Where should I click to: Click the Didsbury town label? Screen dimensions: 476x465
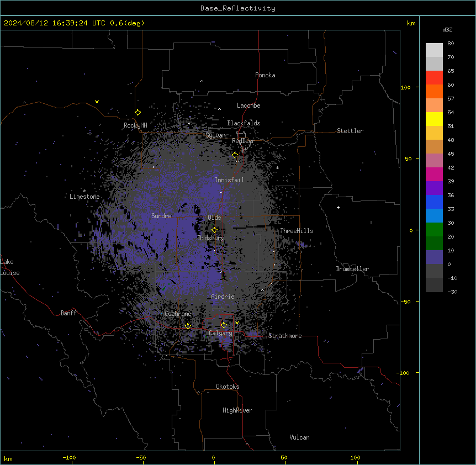point(211,238)
